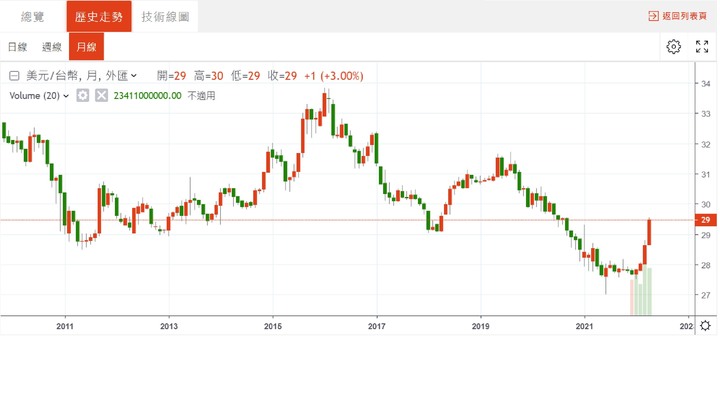Select 歷史走勢 tab
The height and width of the screenshot is (420, 720).
(x=99, y=17)
